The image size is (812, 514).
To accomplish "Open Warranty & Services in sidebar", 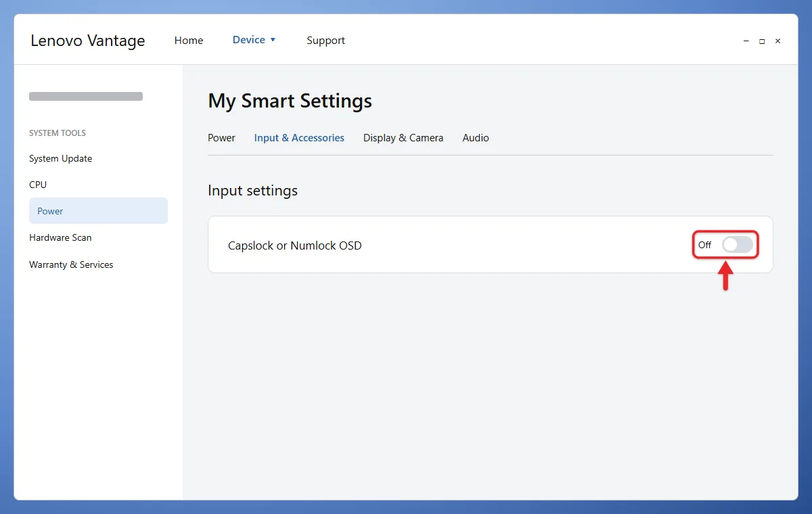I will pyautogui.click(x=71, y=264).
